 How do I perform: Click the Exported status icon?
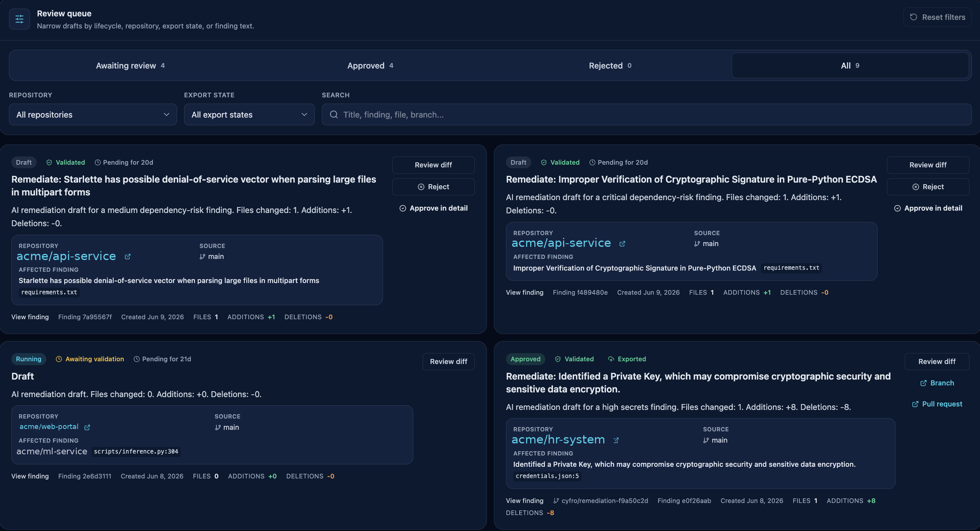point(611,359)
